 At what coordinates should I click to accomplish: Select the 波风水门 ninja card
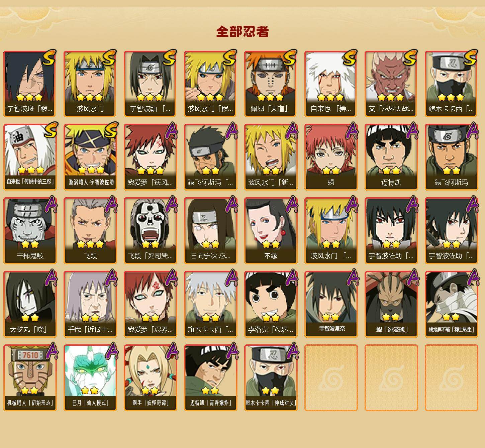tap(90, 84)
